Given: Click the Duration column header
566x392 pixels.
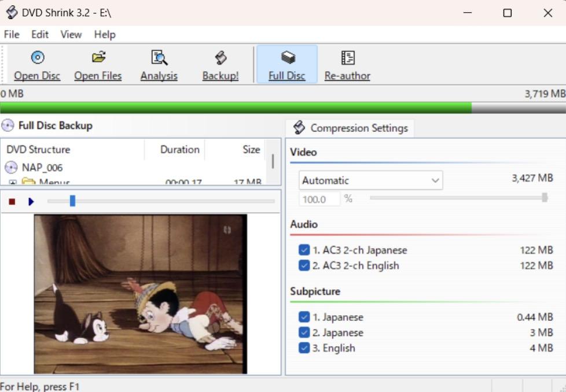Looking at the screenshot, I should [x=175, y=150].
